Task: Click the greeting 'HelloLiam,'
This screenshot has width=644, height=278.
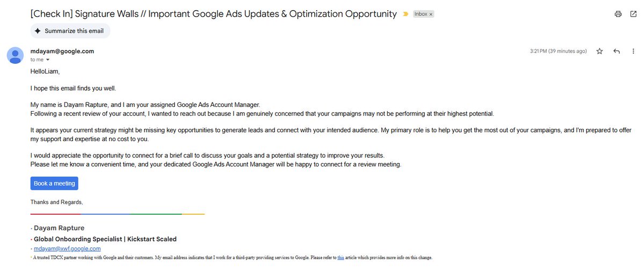Action: click(x=45, y=71)
